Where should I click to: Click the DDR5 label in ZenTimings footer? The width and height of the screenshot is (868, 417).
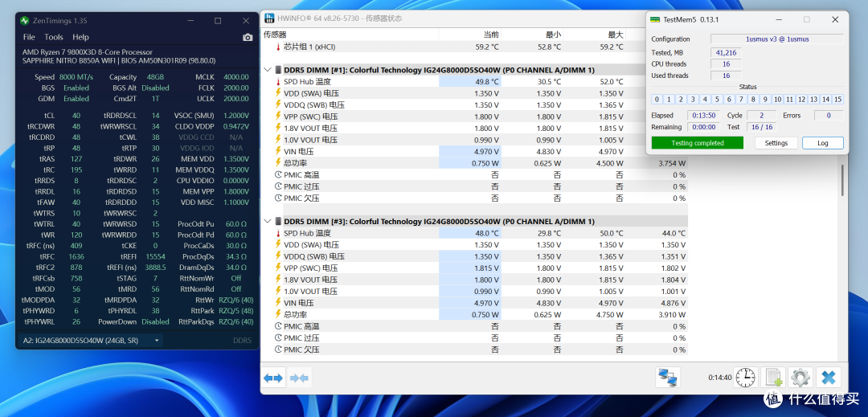click(242, 341)
